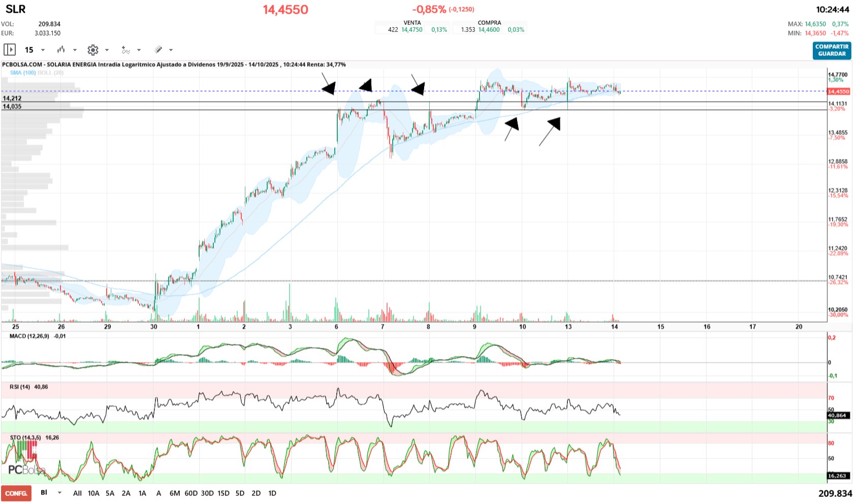Click the current price tag 14,4550 on axis
The height and width of the screenshot is (504, 859).
coord(838,91)
